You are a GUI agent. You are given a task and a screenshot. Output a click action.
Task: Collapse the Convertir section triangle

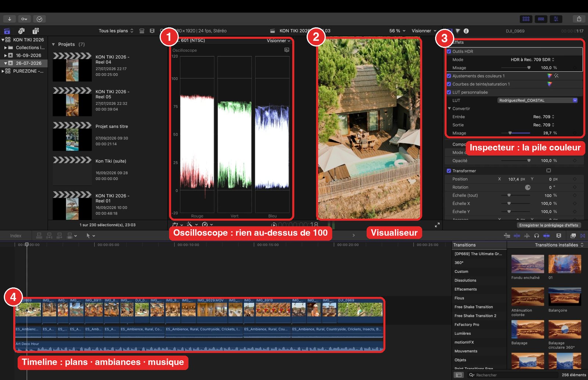449,109
